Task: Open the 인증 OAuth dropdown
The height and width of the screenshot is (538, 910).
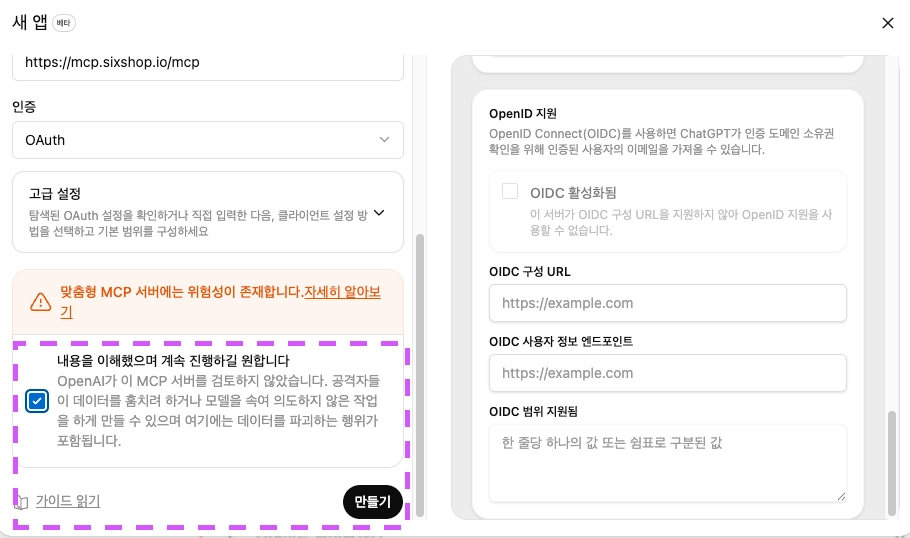Action: click(x=208, y=140)
